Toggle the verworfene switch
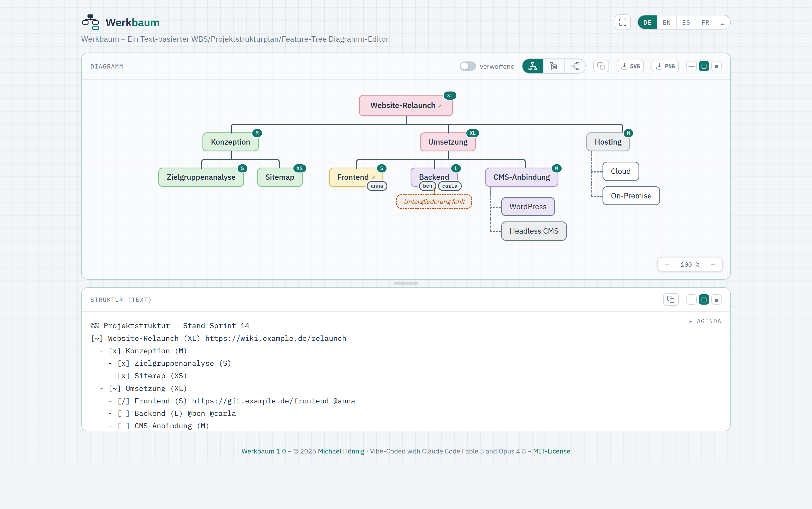Viewport: 812px width, 509px height. [468, 66]
